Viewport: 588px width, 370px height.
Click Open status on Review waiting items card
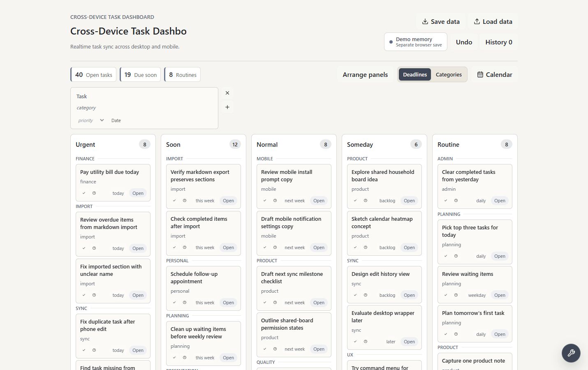500,295
